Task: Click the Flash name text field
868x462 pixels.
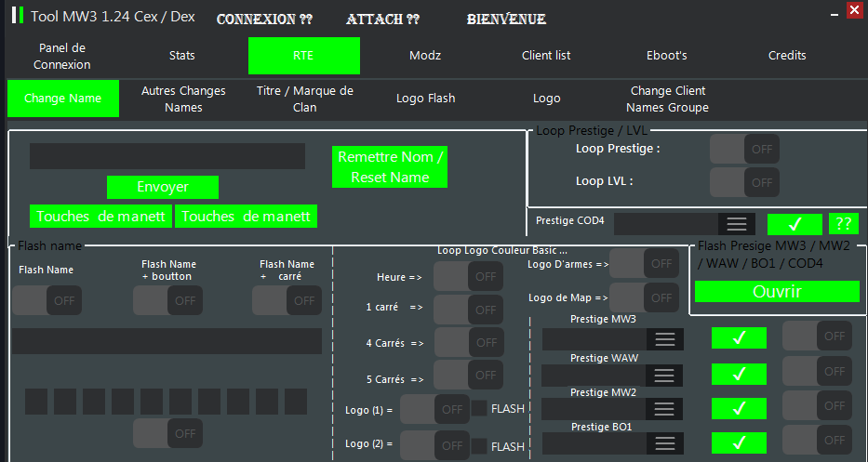Action: (167, 341)
